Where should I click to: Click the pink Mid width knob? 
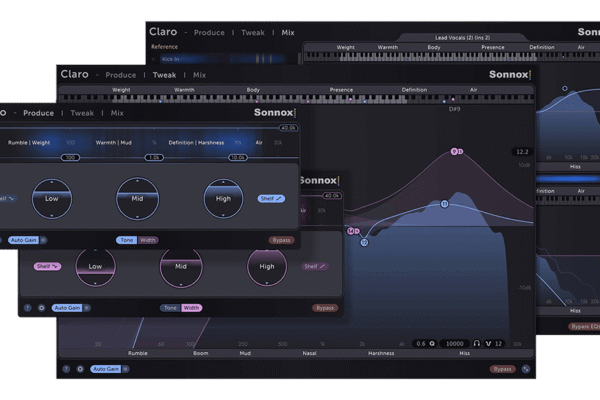click(181, 266)
